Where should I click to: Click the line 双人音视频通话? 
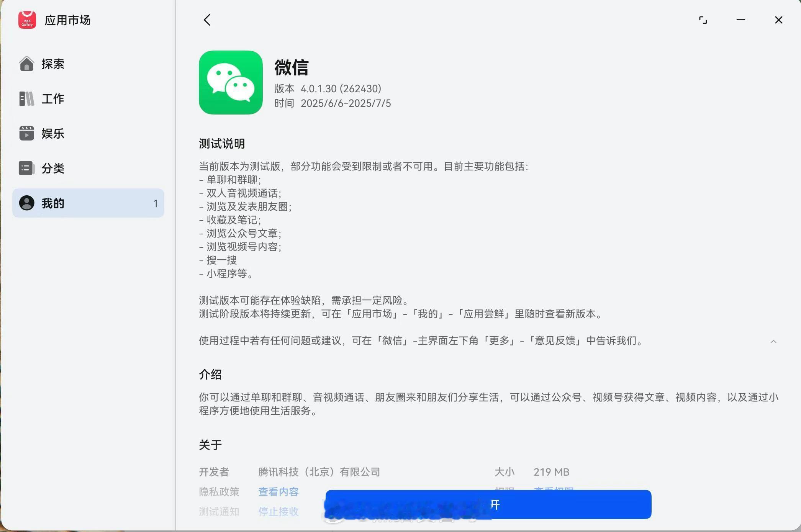pyautogui.click(x=240, y=193)
